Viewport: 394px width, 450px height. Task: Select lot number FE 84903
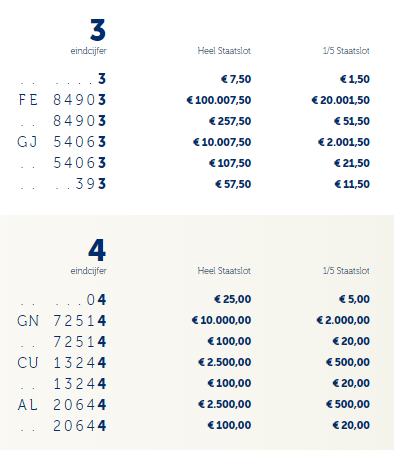tap(62, 100)
